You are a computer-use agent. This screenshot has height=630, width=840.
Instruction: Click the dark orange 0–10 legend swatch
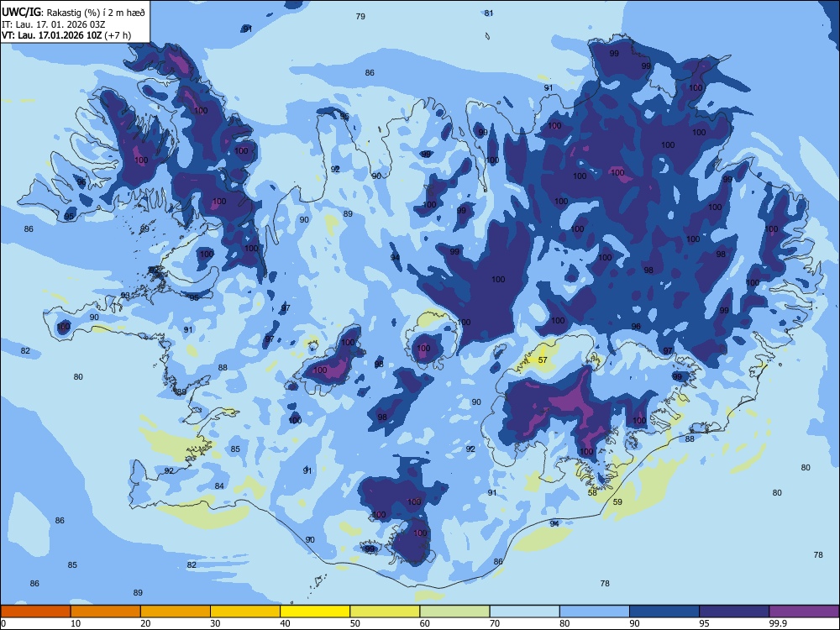point(35,612)
